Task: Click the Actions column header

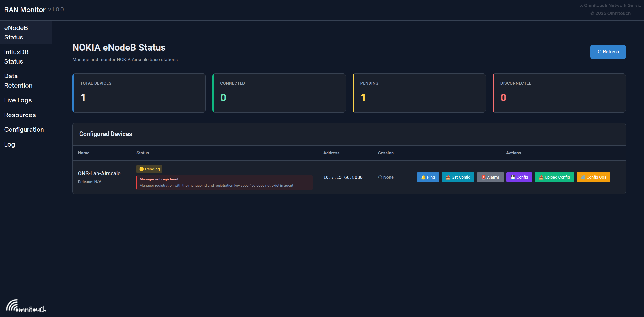Action: [514, 153]
